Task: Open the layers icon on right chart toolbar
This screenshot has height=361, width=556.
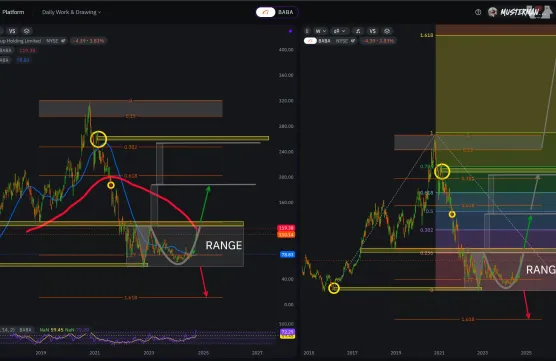Action: pyautogui.click(x=387, y=31)
